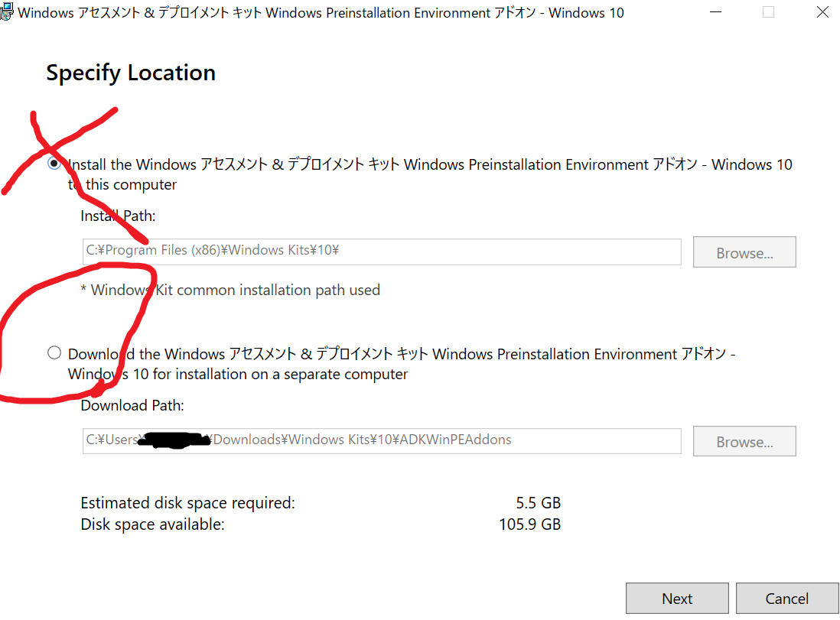Click Next to continue installation
The width and height of the screenshot is (840, 620).
click(677, 599)
